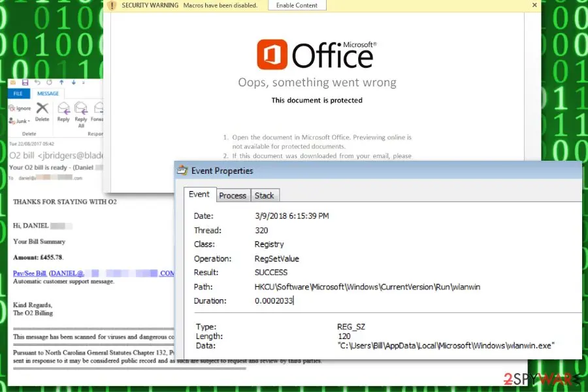Screen dimensions: 588x392
Task: Click the subject Your O2 bill is ready
Action: 39,167
